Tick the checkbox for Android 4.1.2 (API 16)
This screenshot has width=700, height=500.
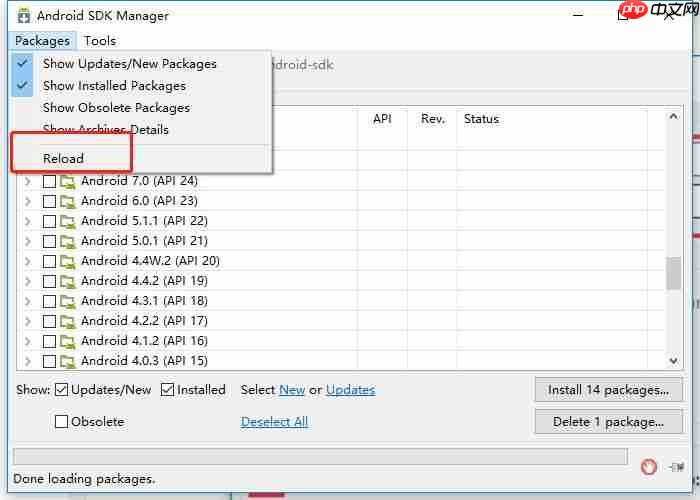[x=49, y=342]
